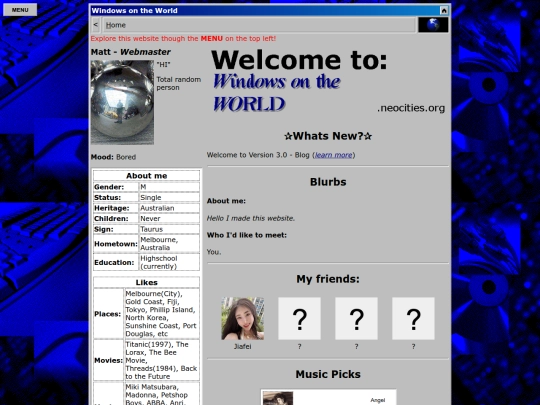Viewport: 540px width, 405px height.
Task: Click the 'About me' table header
Action: click(x=146, y=176)
